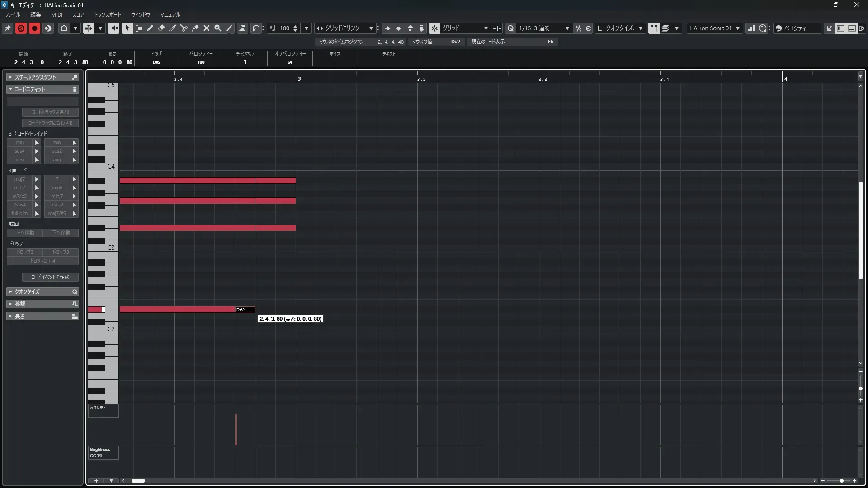
Task: Toggle the Solo Editor button
Action: (x=21, y=28)
